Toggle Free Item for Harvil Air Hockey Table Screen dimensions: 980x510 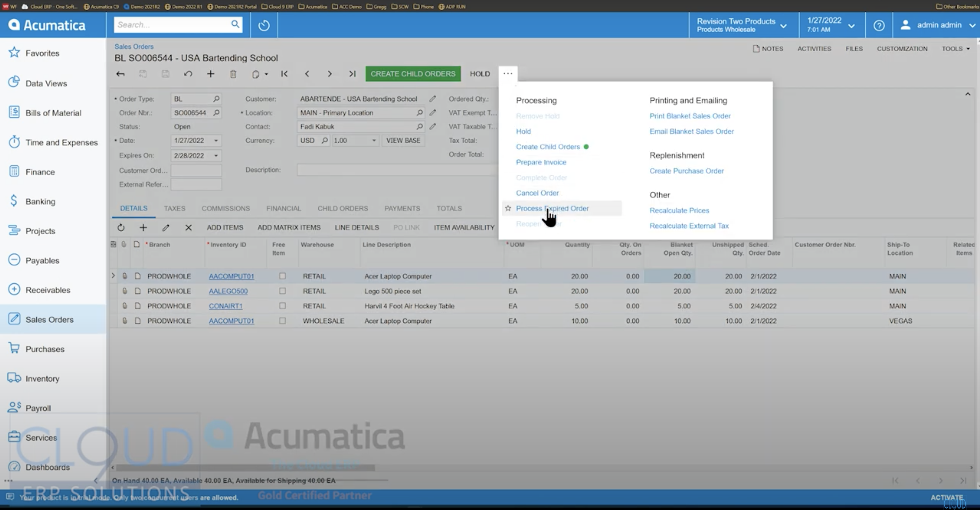pyautogui.click(x=282, y=306)
